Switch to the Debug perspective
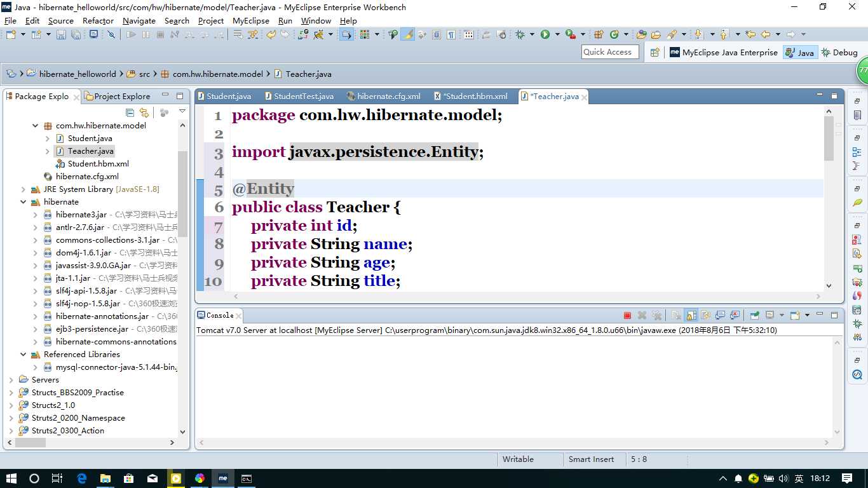 click(839, 53)
